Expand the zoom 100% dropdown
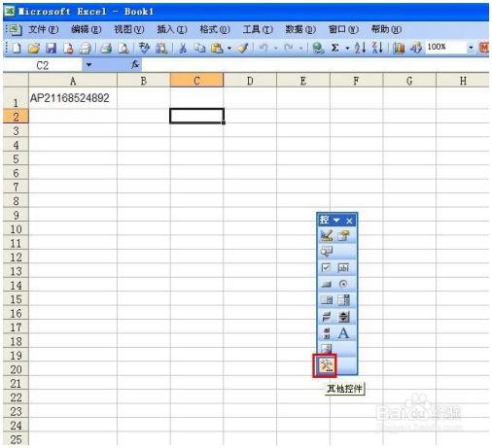Viewport: 492px width, 448px height. (x=471, y=48)
